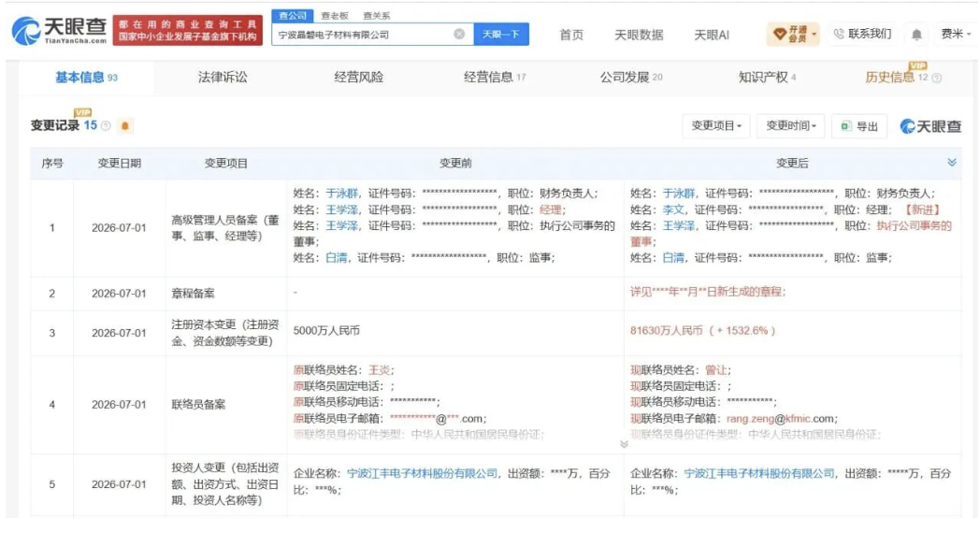Clear the search box with the X icon

click(x=459, y=34)
